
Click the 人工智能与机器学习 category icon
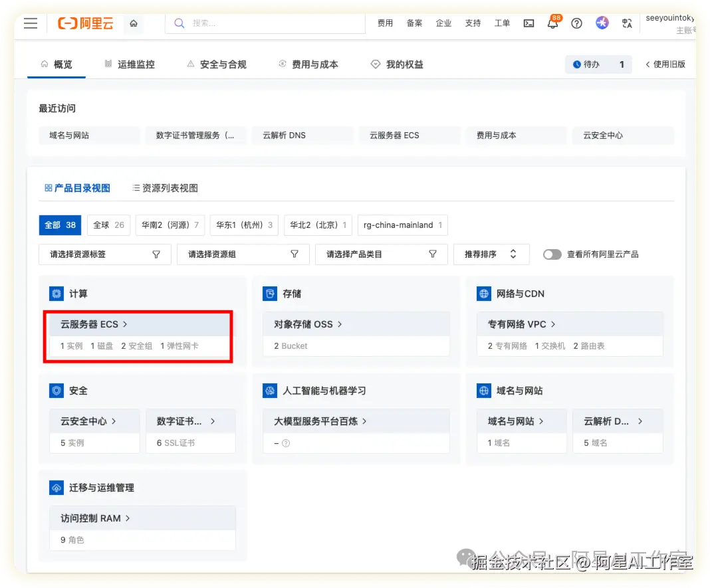pos(270,391)
